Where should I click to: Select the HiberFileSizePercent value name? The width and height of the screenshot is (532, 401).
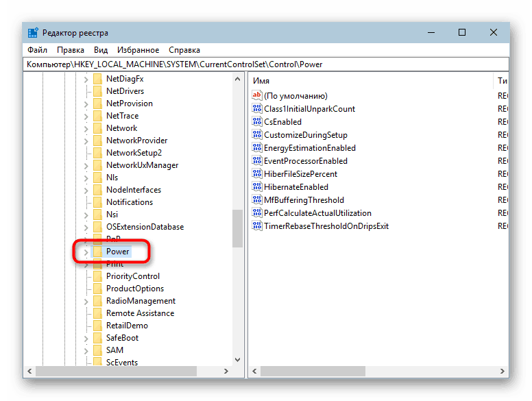coord(300,174)
